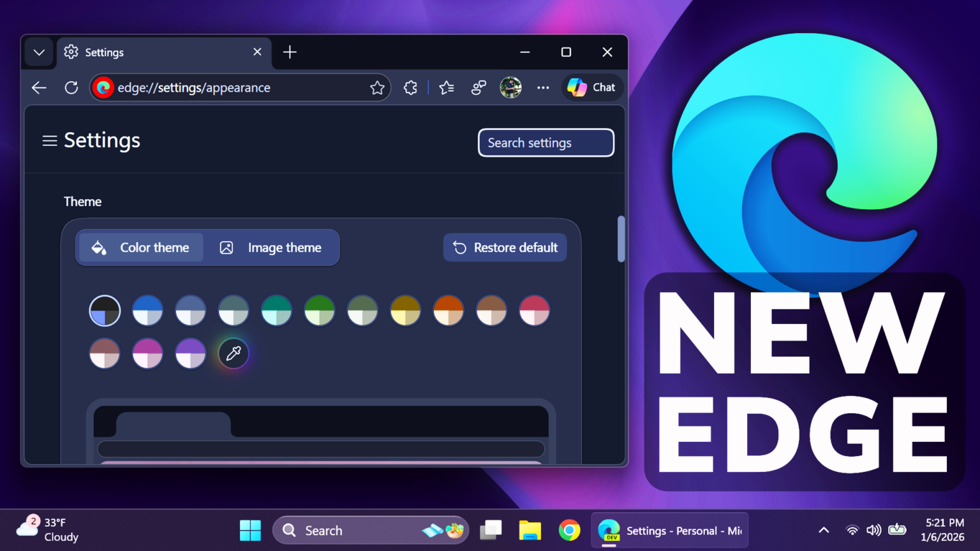Open the browser profile avatar
The width and height of the screenshot is (980, 551).
click(511, 87)
